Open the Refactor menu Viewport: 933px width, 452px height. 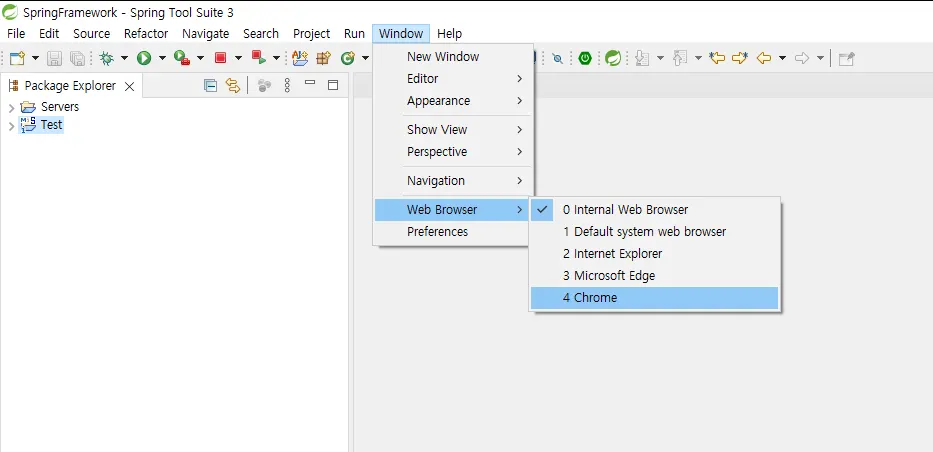click(x=146, y=34)
